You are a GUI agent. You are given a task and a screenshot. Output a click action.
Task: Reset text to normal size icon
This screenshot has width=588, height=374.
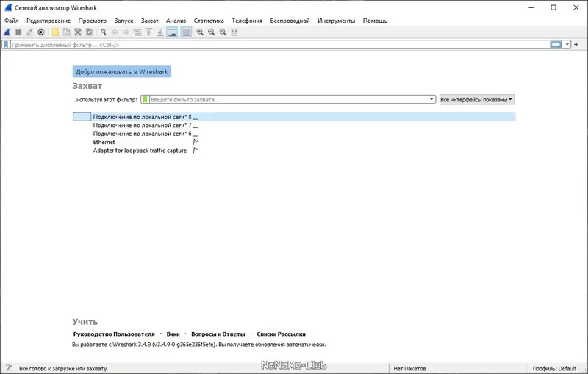coord(223,32)
